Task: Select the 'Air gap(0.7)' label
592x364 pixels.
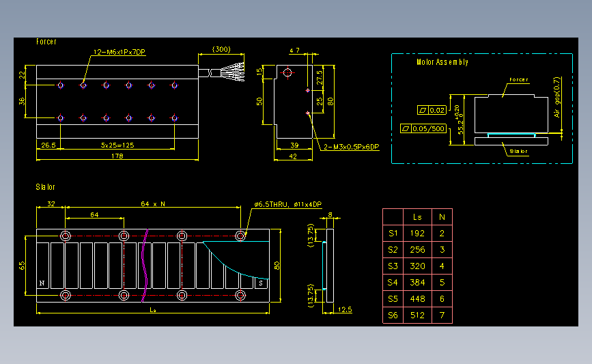Action: [x=557, y=97]
